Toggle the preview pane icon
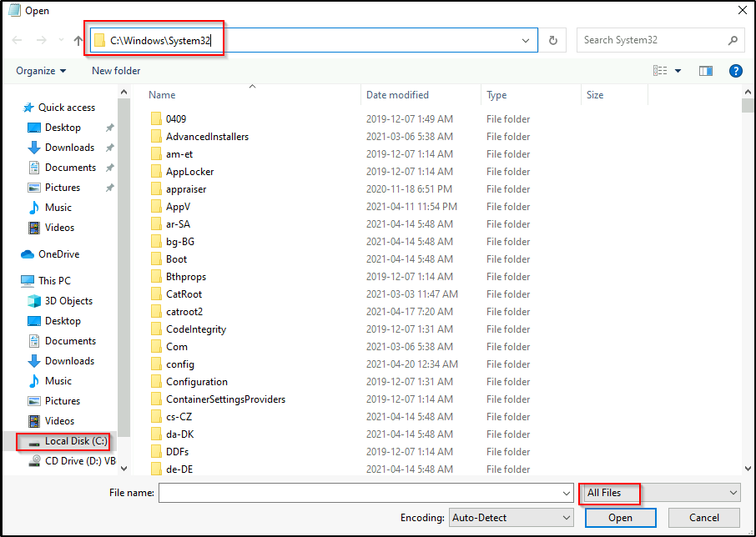 [706, 71]
